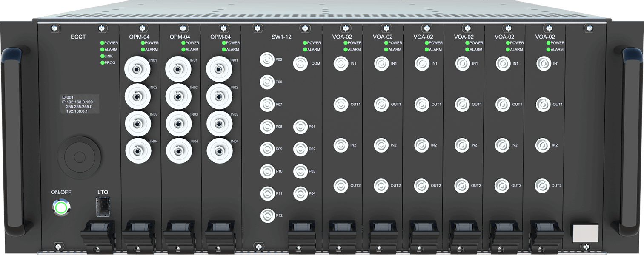Viewport: 644px width, 255px height.
Task: Select the COM port on SW1-12
Action: [301, 64]
